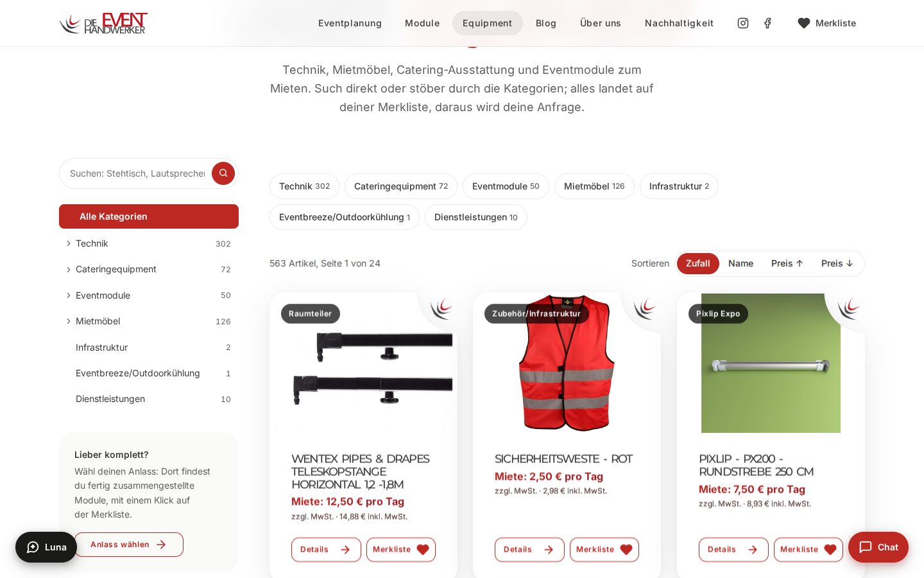Click title Sicherheitsweste - Rot
924x578 pixels.
(563, 459)
